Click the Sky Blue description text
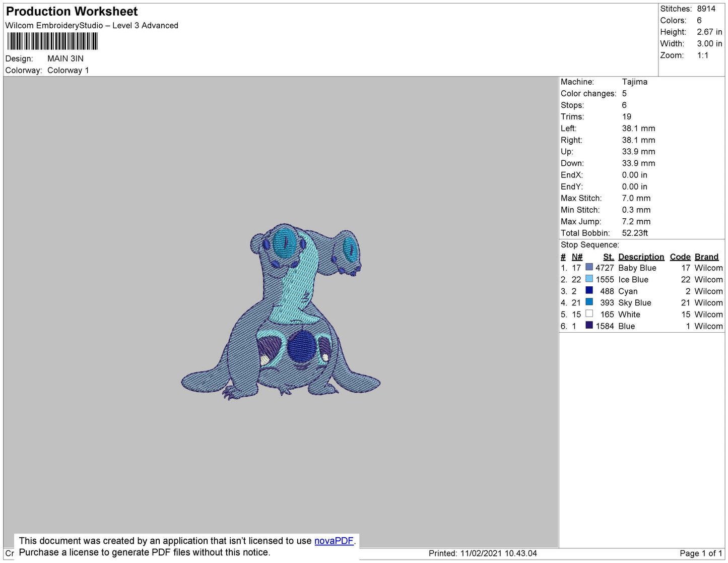The image size is (728, 563). (x=635, y=302)
